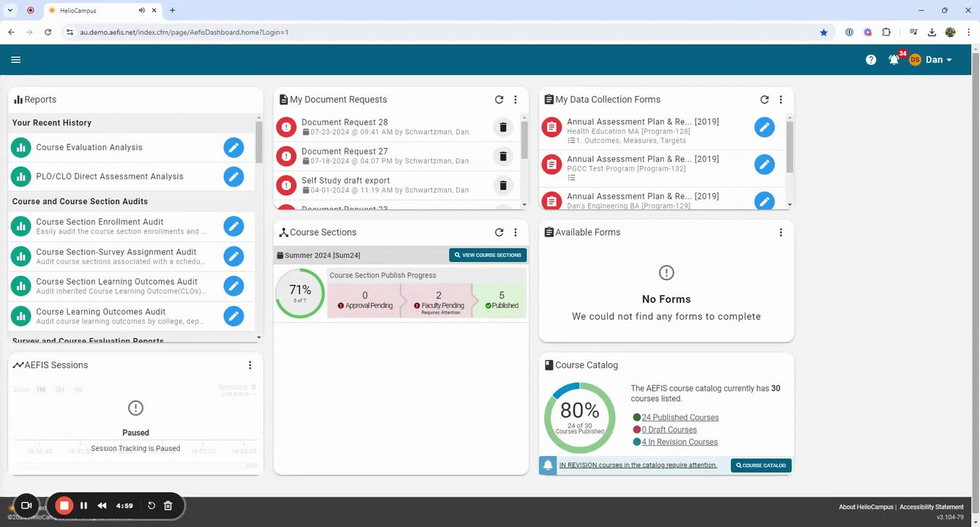Reload the browser page
980x527 pixels.
(48, 32)
